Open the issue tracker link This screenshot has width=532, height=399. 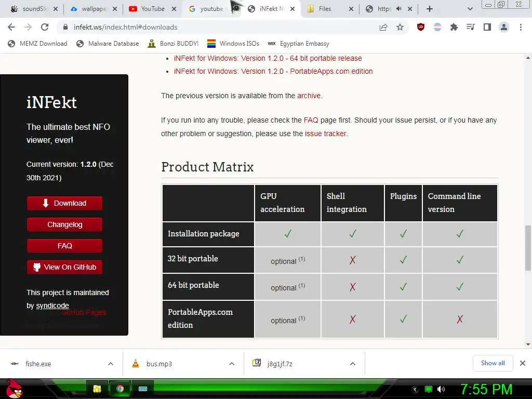pyautogui.click(x=325, y=134)
